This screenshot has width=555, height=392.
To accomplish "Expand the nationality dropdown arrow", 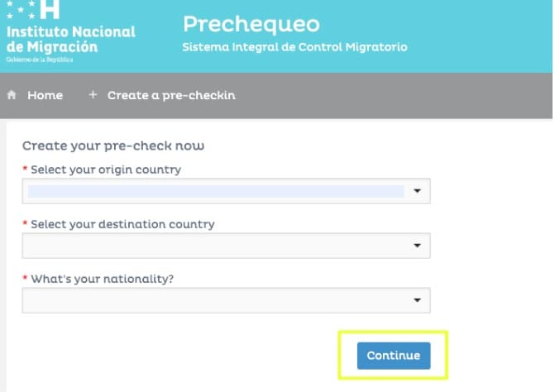I will coord(417,300).
